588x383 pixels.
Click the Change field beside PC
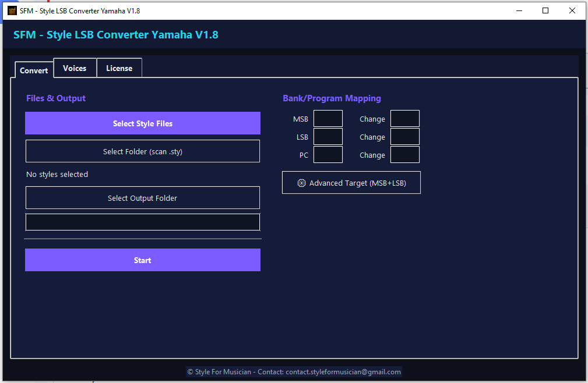click(405, 155)
